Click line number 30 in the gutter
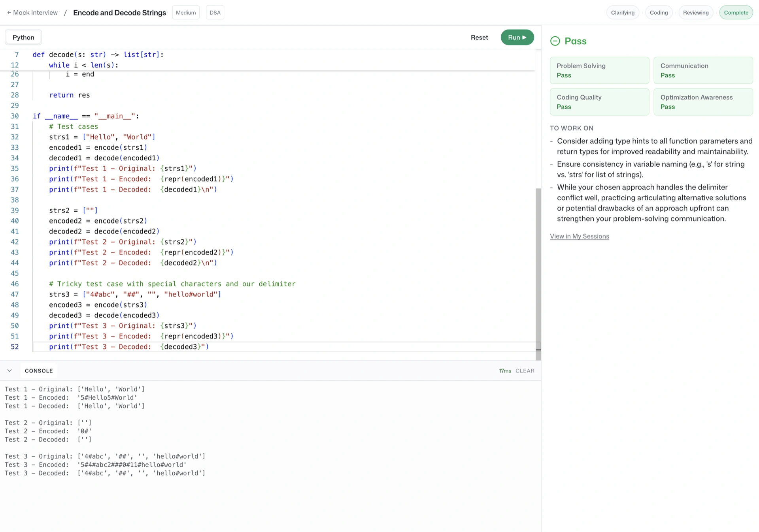Screen dimensions: 759x532 (x=15, y=116)
